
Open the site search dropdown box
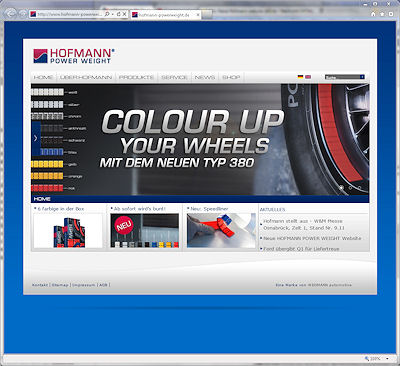tap(345, 77)
